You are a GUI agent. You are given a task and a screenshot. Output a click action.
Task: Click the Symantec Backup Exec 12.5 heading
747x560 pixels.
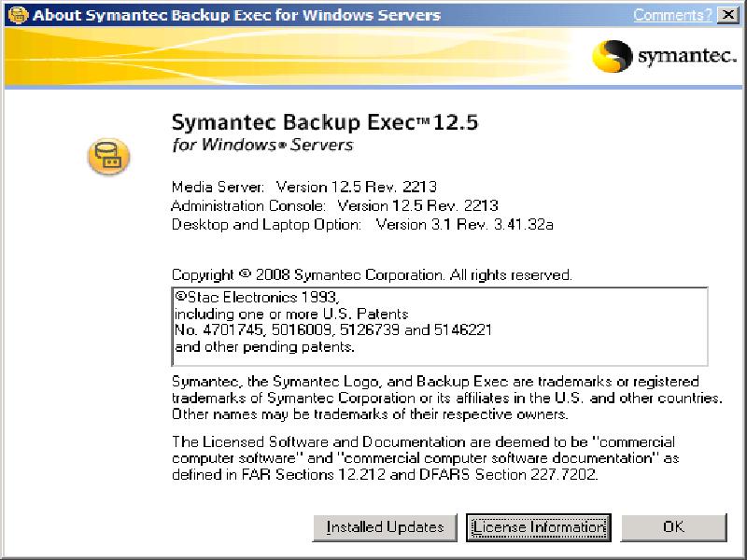[325, 123]
